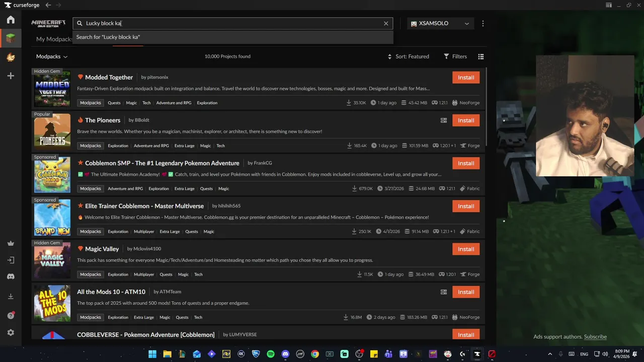Open the downloads arrow icon in sidebar
The width and height of the screenshot is (644, 362).
[11, 297]
